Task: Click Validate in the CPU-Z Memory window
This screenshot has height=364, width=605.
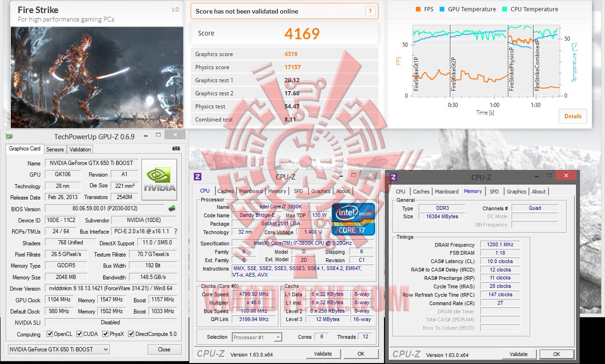Action: coord(519,354)
